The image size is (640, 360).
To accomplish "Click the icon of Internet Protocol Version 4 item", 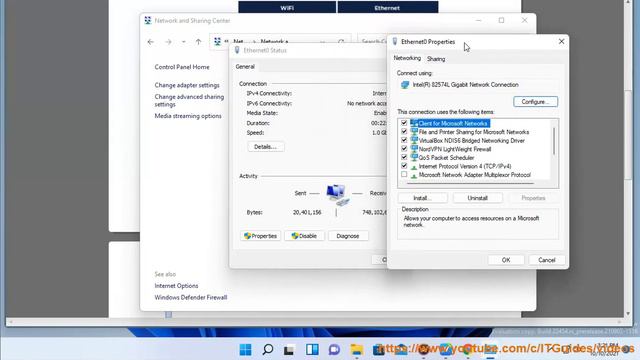I will click(414, 167).
